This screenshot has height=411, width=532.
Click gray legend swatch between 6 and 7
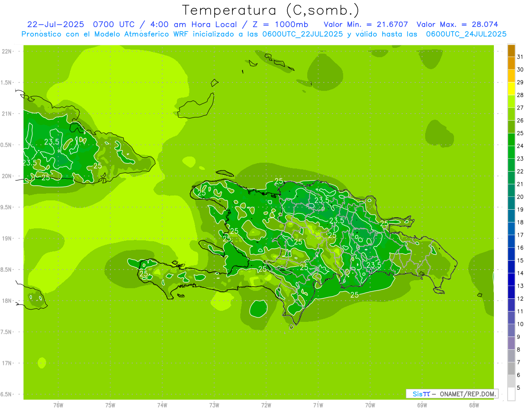[x=511, y=369]
